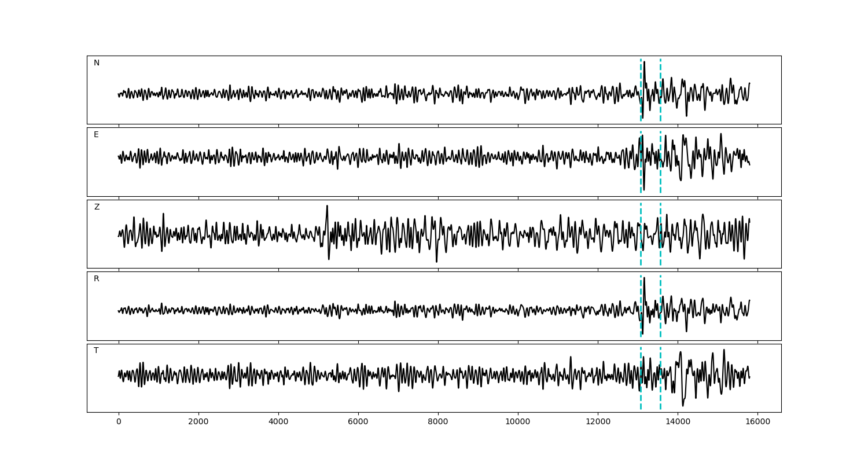868x463 pixels.
Task: Select the T panel label
Action: click(x=96, y=351)
